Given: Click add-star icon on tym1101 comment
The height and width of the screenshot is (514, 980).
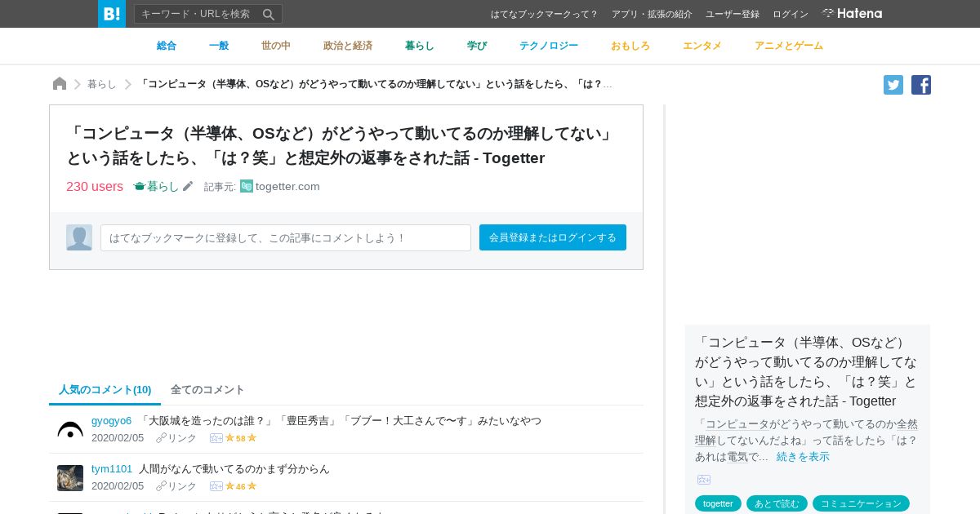Looking at the screenshot, I should coord(216,486).
